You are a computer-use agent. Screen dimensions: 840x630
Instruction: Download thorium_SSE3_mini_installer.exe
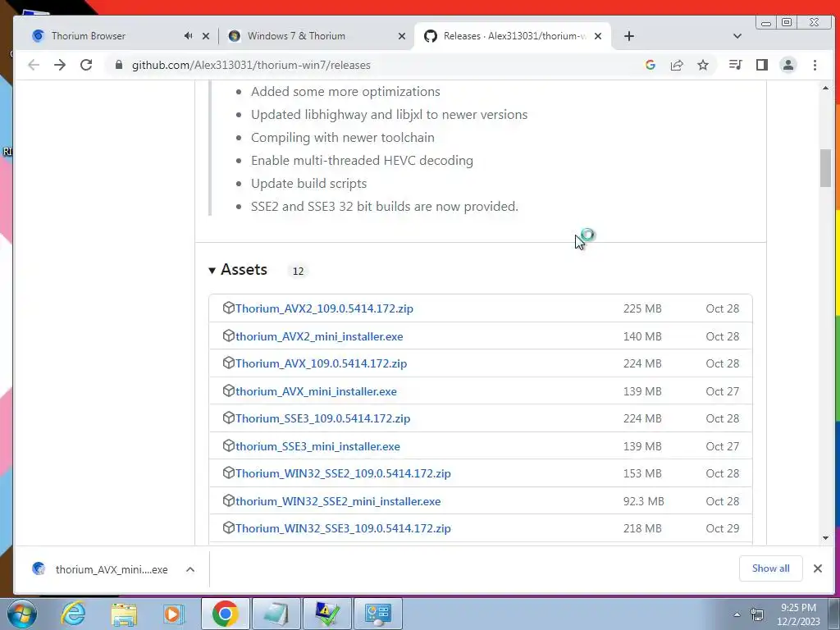point(317,446)
